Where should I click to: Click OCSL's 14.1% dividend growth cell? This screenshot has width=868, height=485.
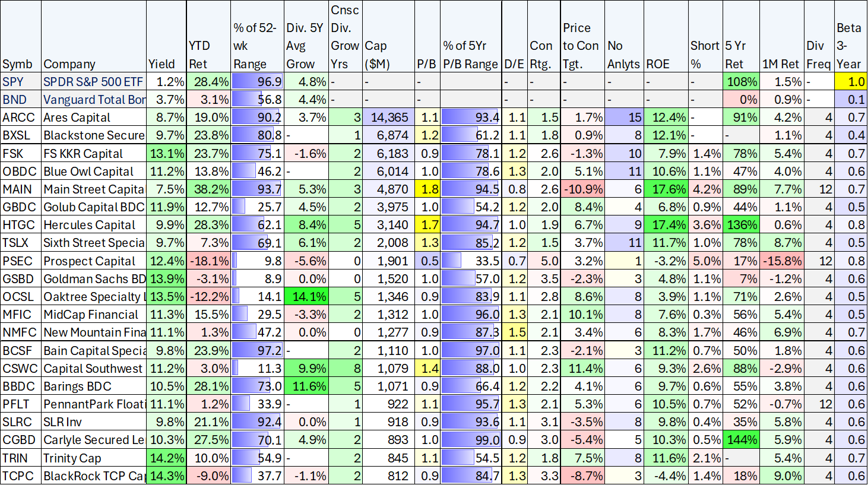306,296
